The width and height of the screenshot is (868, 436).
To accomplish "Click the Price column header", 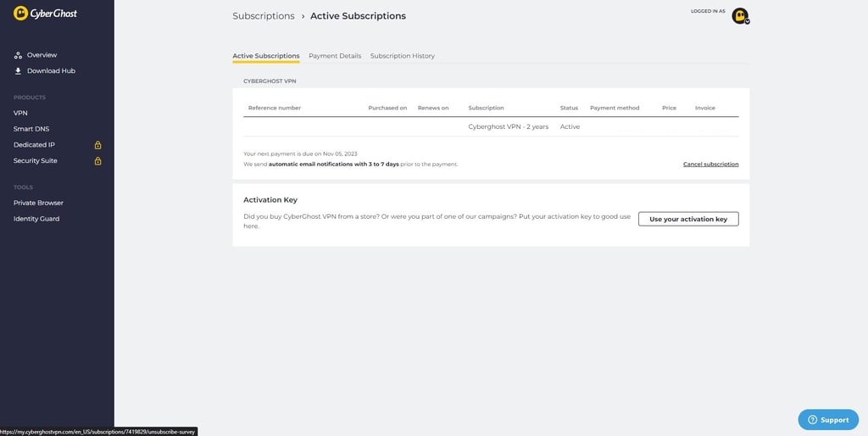I will pos(670,108).
